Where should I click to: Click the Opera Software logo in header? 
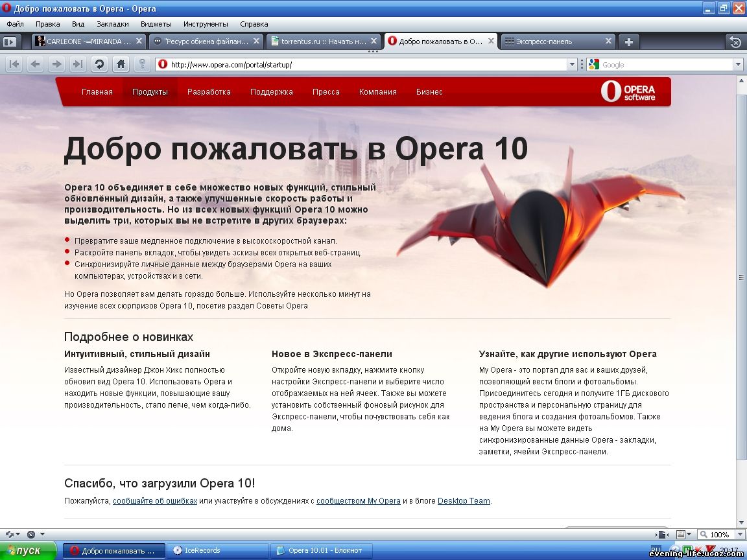628,91
